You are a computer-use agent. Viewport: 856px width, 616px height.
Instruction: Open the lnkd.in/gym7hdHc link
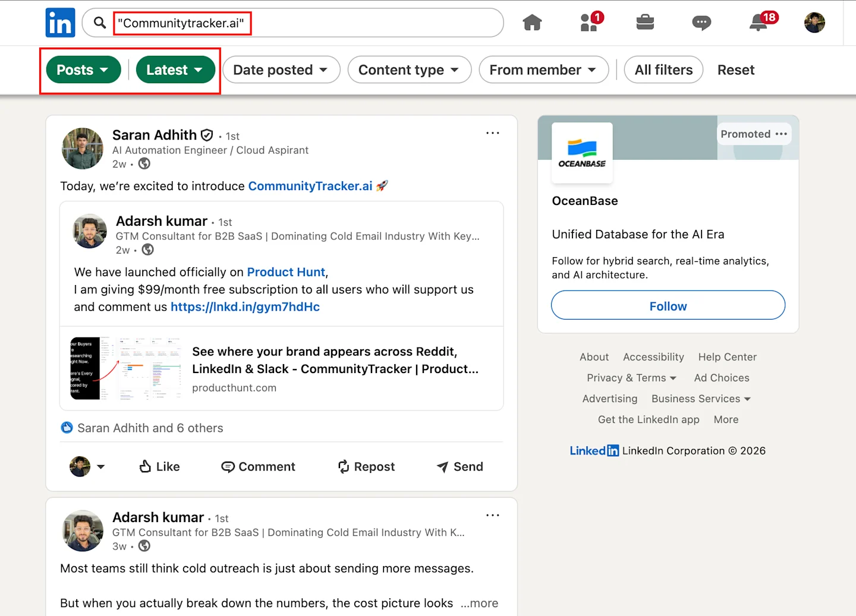[245, 307]
